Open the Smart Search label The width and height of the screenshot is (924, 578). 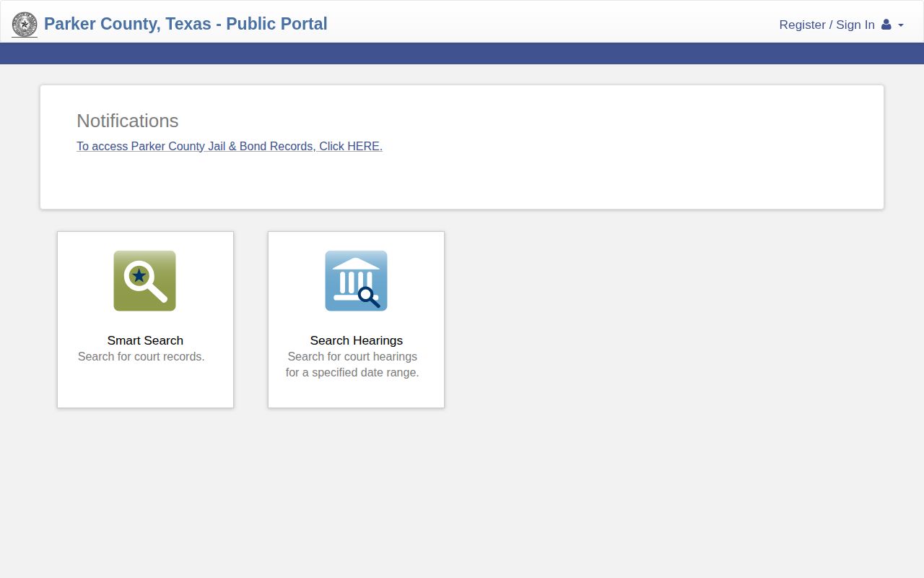click(145, 340)
